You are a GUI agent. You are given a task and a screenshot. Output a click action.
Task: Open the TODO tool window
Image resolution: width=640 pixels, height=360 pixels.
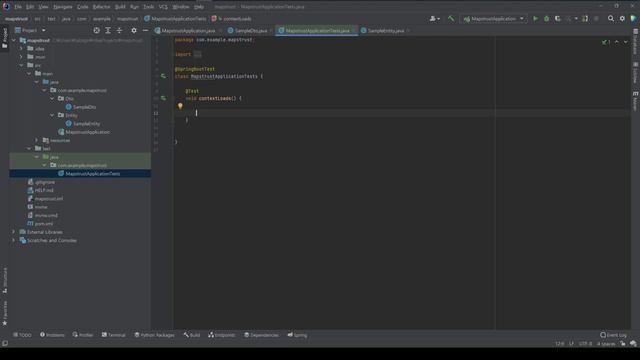tap(22, 335)
